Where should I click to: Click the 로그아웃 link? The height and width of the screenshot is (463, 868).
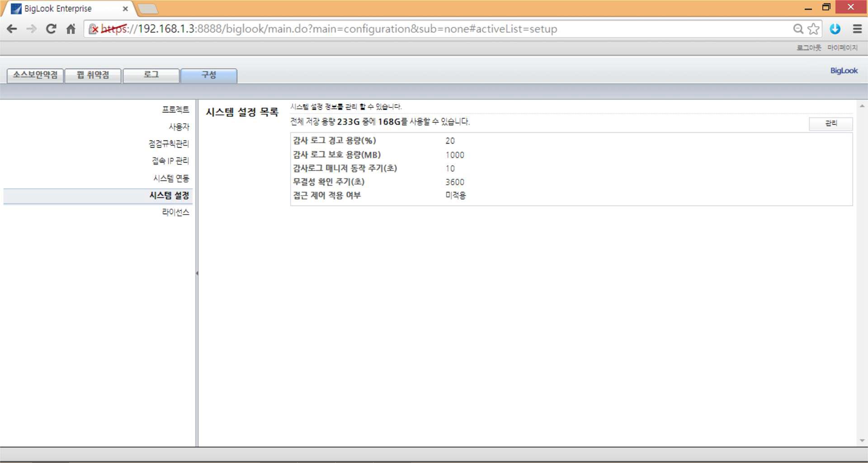click(x=809, y=47)
